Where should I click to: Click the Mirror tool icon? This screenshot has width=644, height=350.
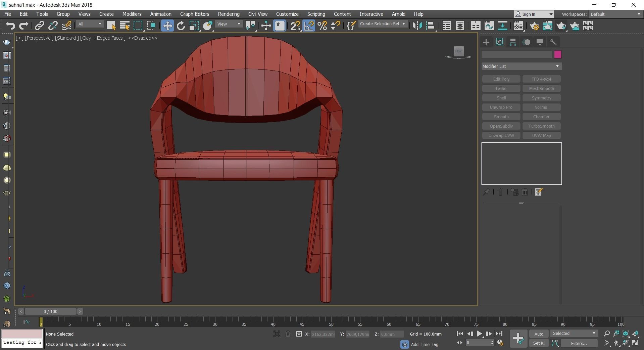417,26
